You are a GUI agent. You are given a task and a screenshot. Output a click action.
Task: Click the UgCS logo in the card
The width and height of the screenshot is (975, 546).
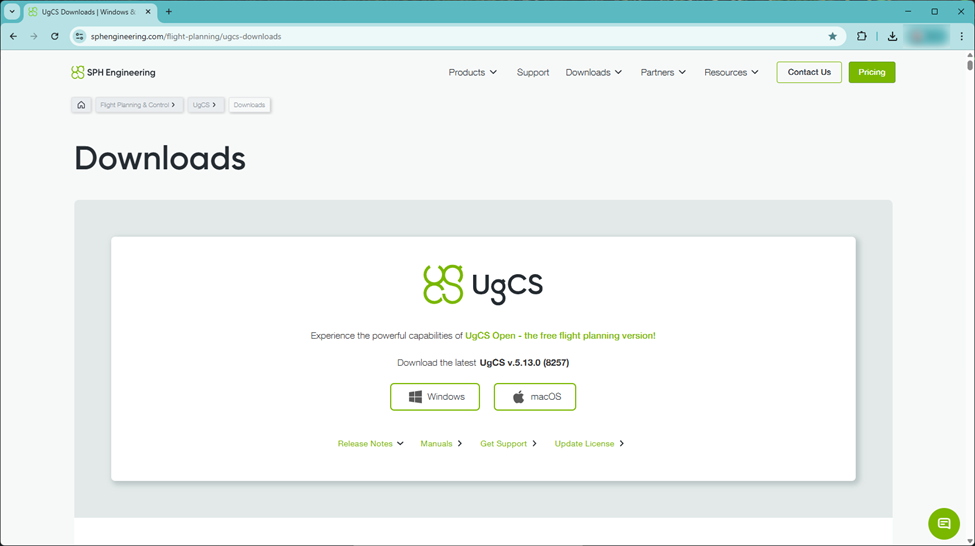[483, 285]
